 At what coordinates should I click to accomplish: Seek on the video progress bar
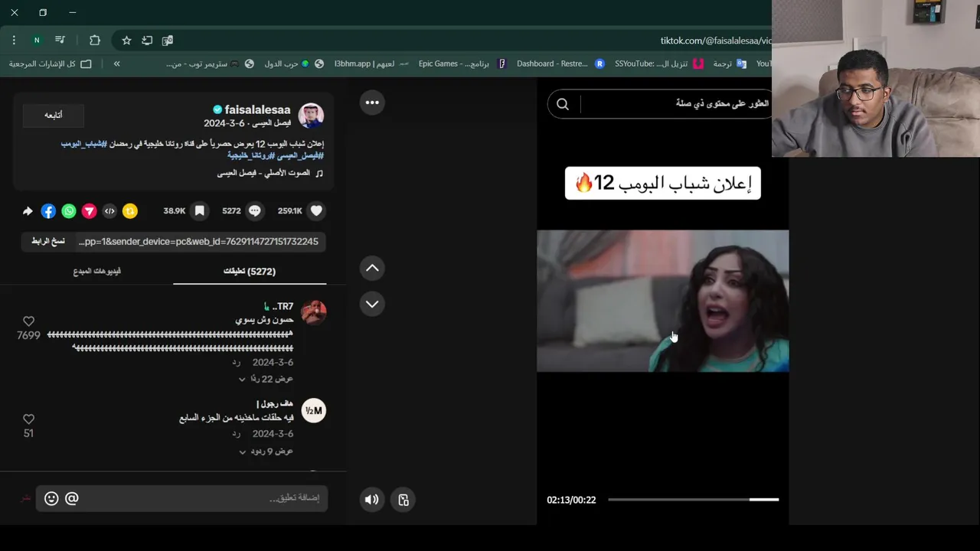point(693,500)
